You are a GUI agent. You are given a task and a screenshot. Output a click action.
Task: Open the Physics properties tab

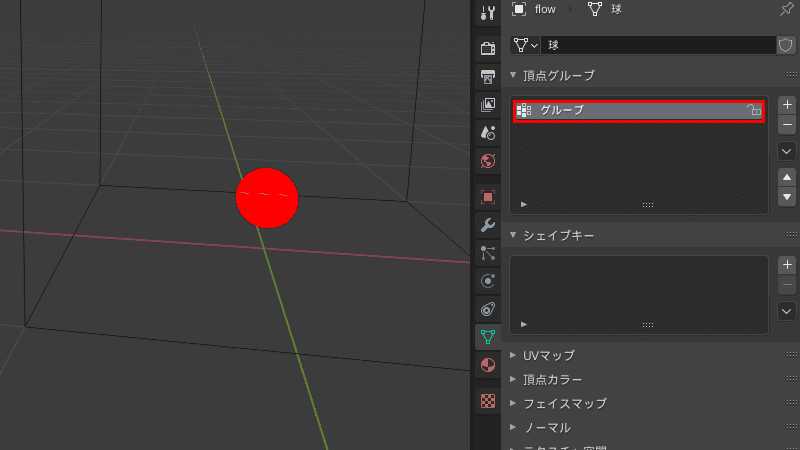(488, 281)
